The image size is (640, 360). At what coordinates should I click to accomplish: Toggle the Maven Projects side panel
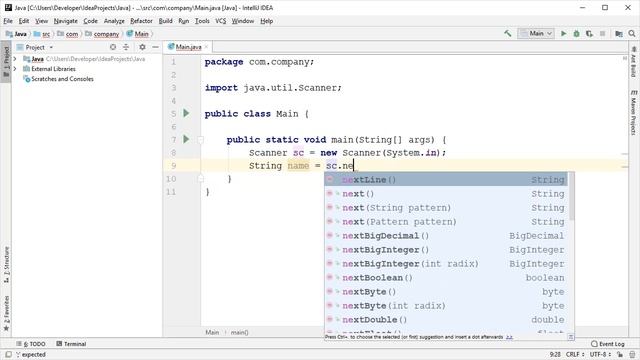point(633,112)
